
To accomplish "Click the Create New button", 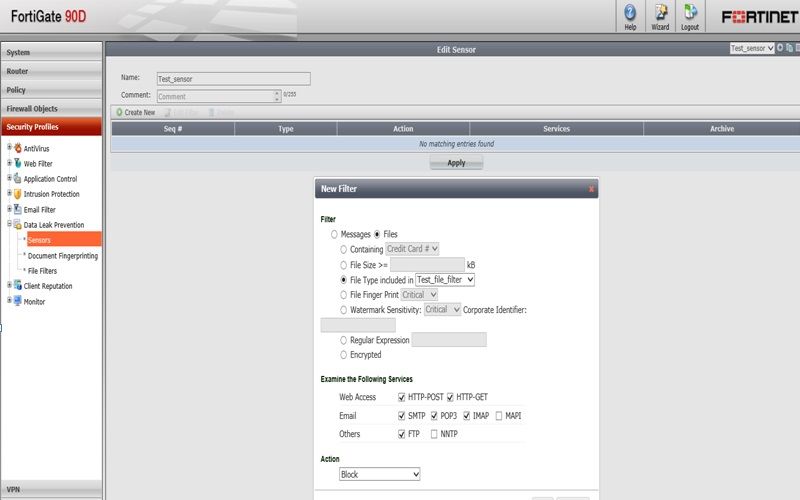I will pyautogui.click(x=136, y=112).
